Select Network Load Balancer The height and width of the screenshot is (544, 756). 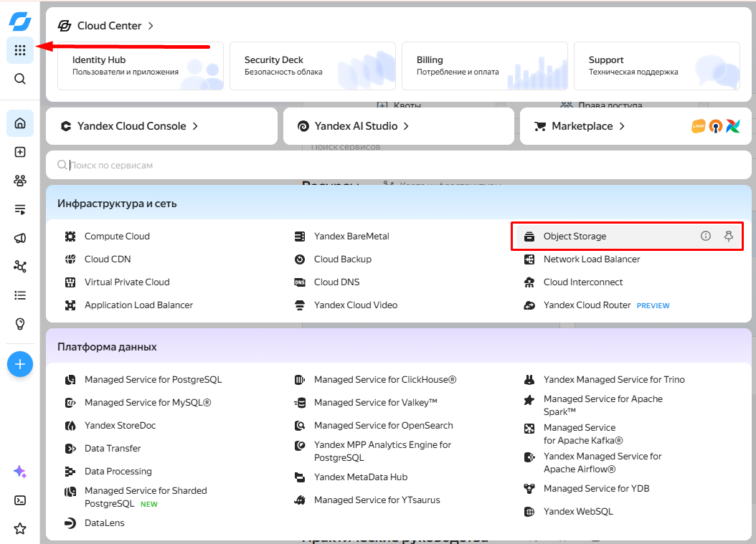[592, 259]
